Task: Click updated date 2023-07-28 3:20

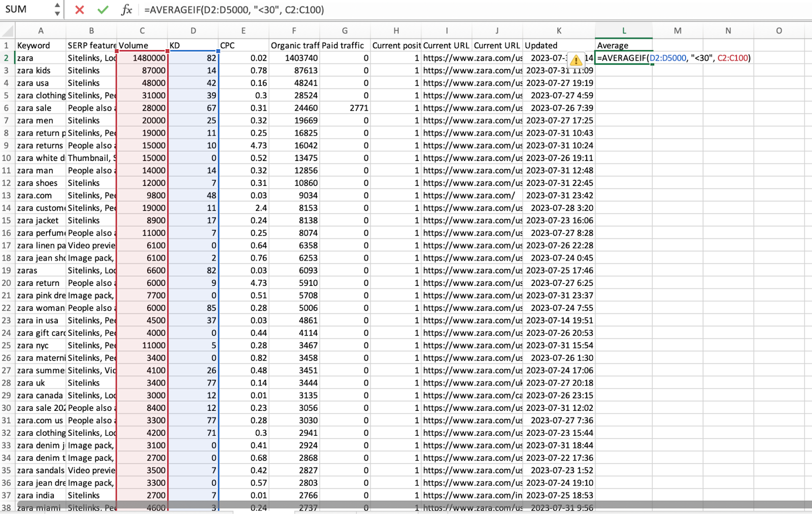Action: pyautogui.click(x=559, y=208)
